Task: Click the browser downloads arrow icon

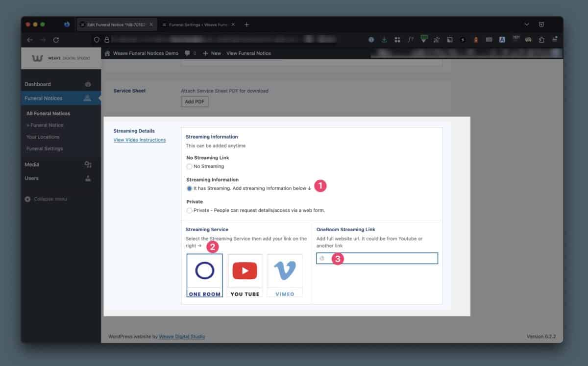Action: (x=384, y=40)
